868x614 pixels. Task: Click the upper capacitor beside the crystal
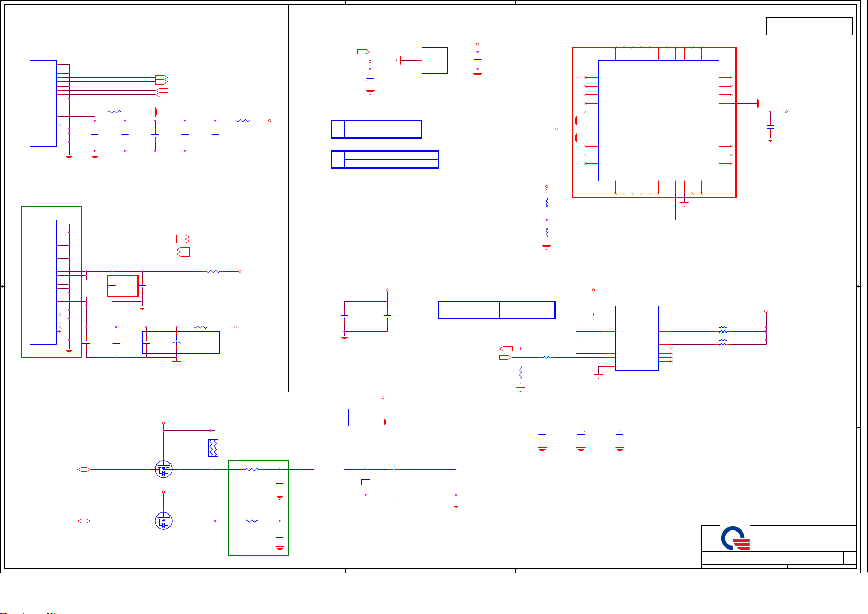(x=394, y=469)
